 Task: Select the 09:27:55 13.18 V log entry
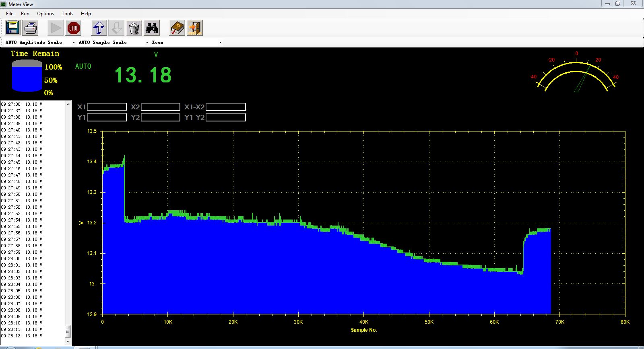[22, 226]
